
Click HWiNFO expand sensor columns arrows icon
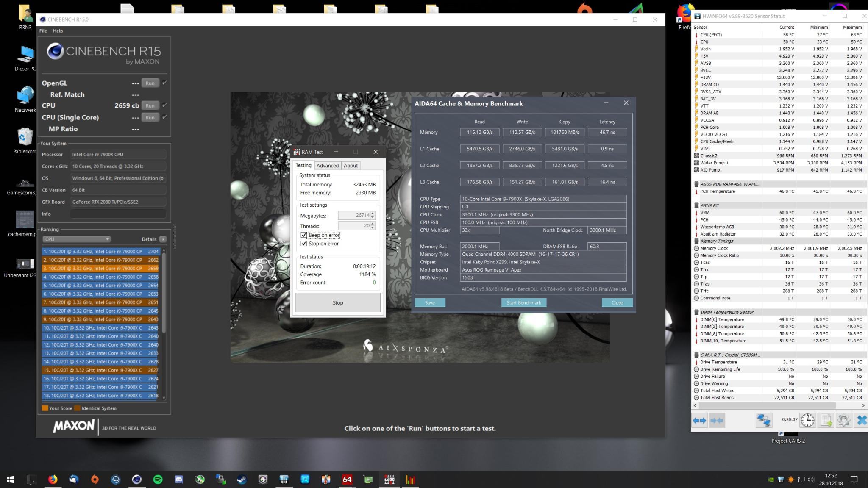699,421
